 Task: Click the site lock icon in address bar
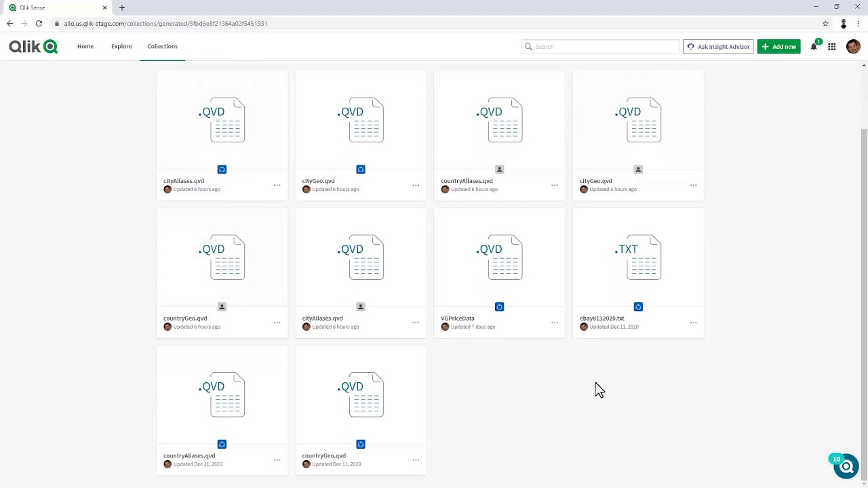tap(57, 23)
